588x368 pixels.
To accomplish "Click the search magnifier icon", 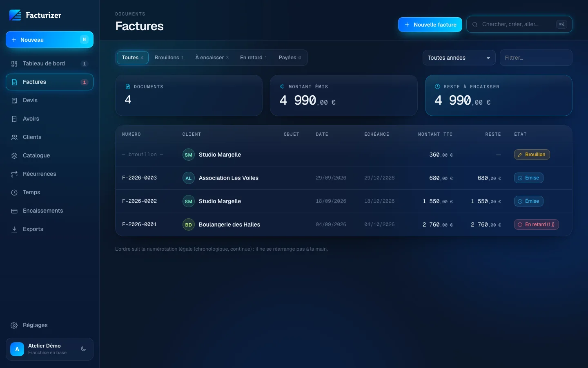I will 475,25.
